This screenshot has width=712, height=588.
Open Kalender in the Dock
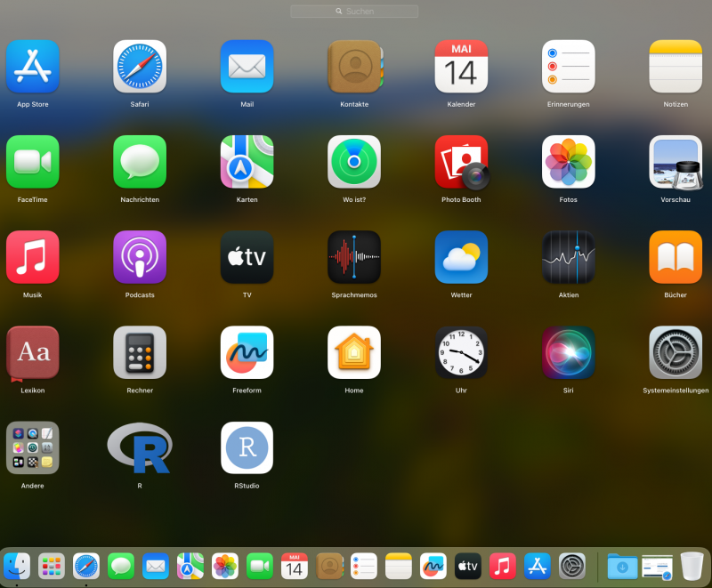pyautogui.click(x=295, y=567)
